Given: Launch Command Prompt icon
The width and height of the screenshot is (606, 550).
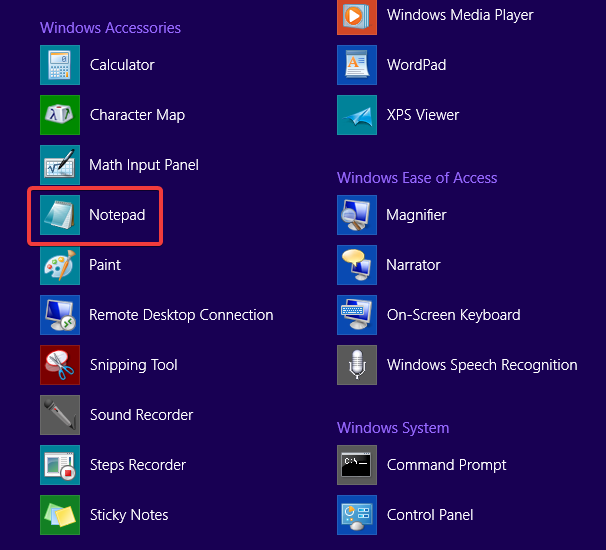Looking at the screenshot, I should [357, 465].
